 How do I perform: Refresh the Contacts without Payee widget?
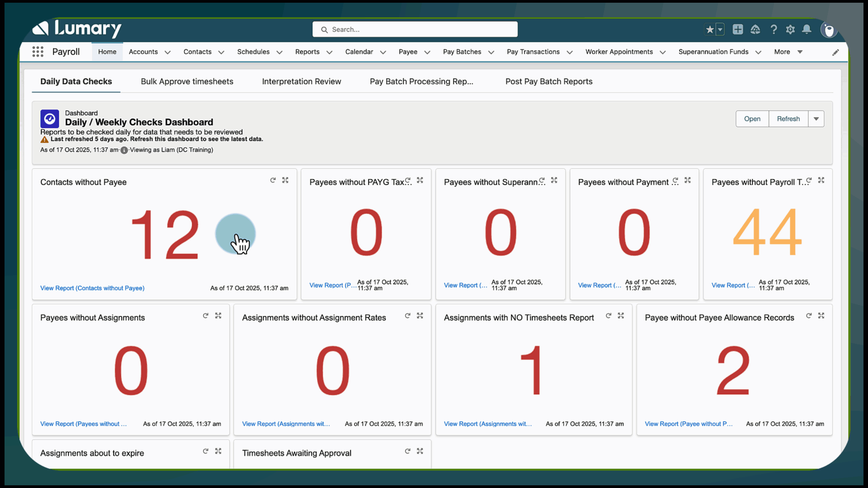[x=273, y=180]
